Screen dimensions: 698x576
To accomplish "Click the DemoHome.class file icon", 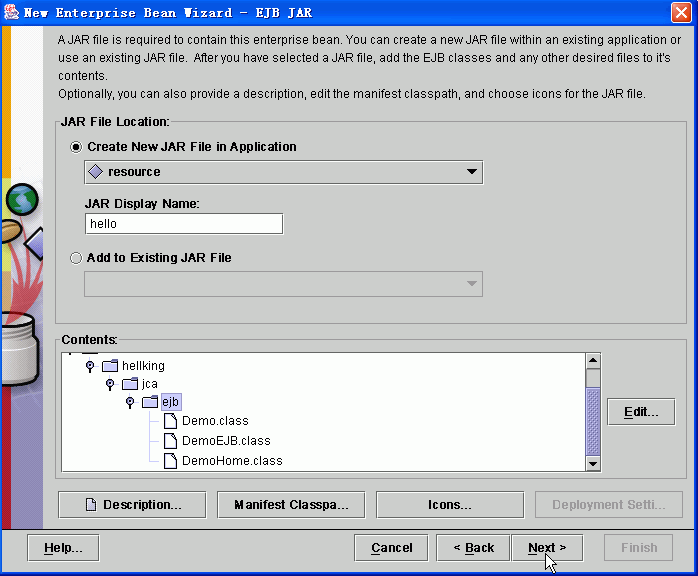I will pos(170,461).
